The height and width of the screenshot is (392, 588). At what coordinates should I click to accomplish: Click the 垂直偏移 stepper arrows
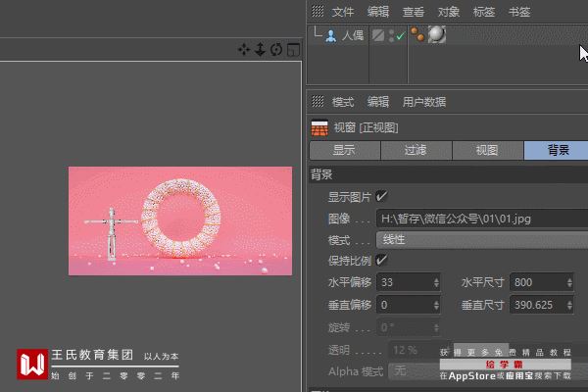(436, 305)
